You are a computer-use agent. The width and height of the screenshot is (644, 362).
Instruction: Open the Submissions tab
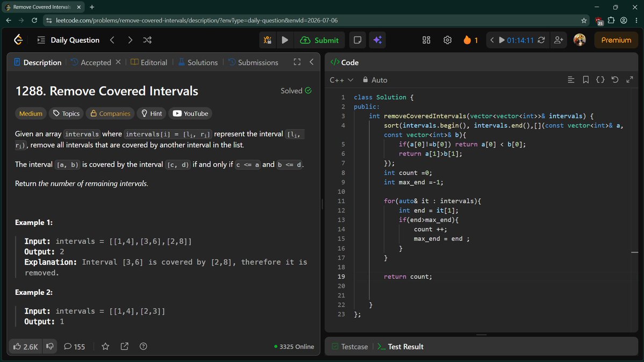254,62
